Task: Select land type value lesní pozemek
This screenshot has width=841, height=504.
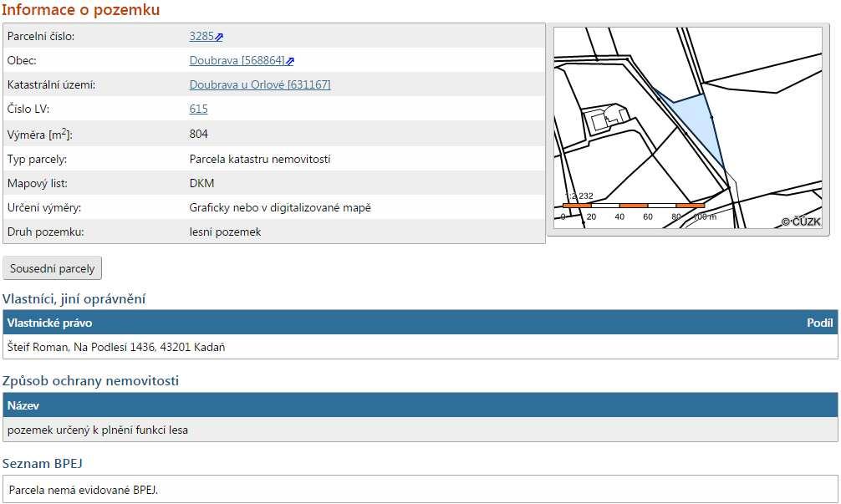Action: [x=225, y=232]
